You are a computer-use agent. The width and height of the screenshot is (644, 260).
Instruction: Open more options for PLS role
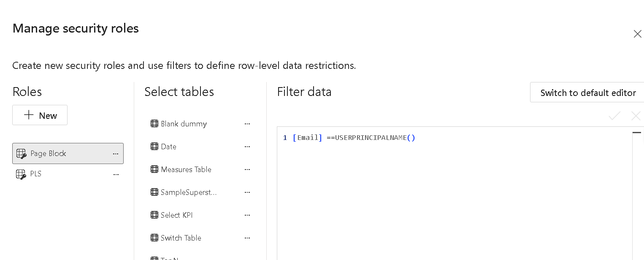click(116, 174)
